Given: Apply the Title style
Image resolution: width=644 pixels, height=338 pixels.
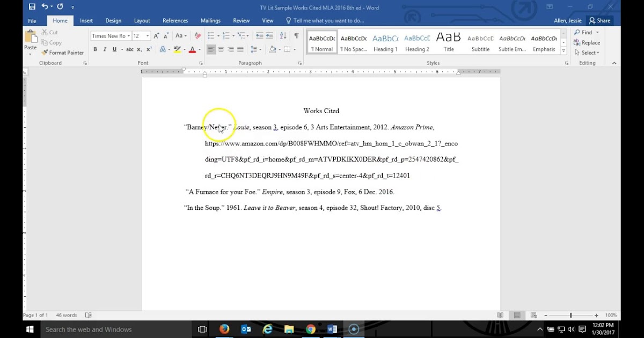Looking at the screenshot, I should [x=449, y=42].
